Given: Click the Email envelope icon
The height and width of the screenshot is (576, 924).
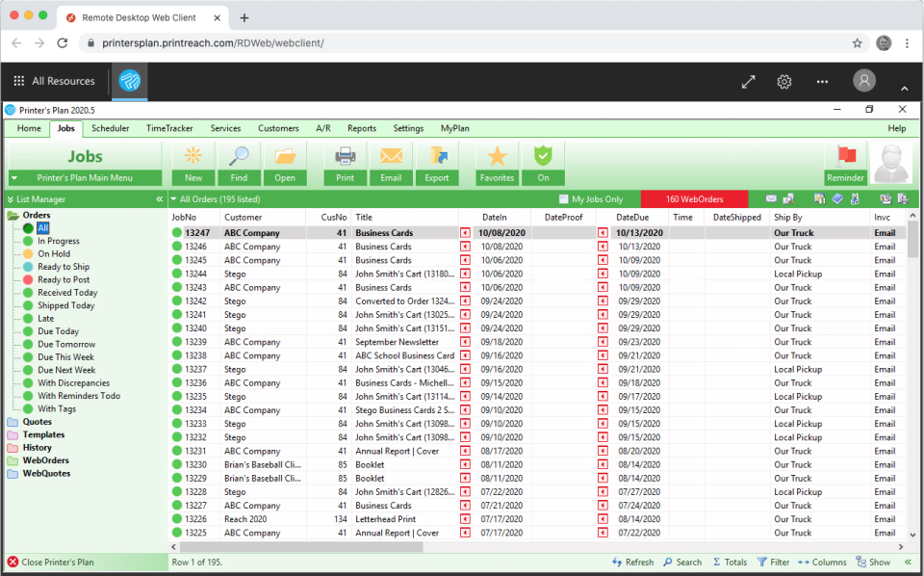Looking at the screenshot, I should coord(392,156).
